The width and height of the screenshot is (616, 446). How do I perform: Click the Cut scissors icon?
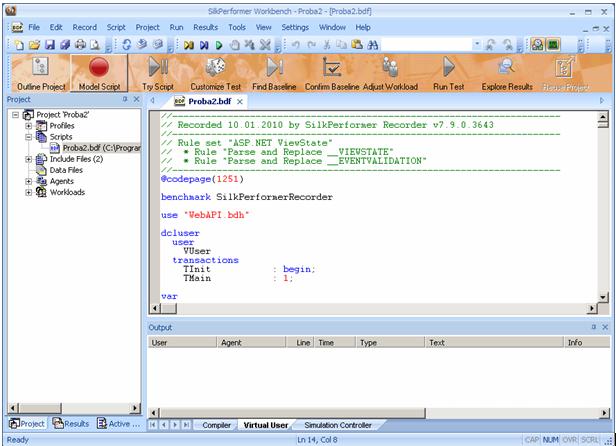point(326,45)
